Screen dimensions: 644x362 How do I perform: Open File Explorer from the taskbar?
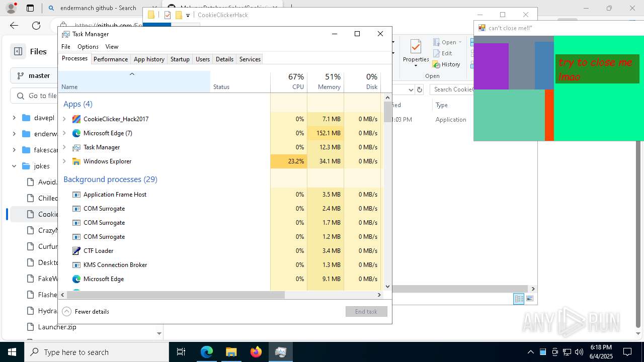231,352
